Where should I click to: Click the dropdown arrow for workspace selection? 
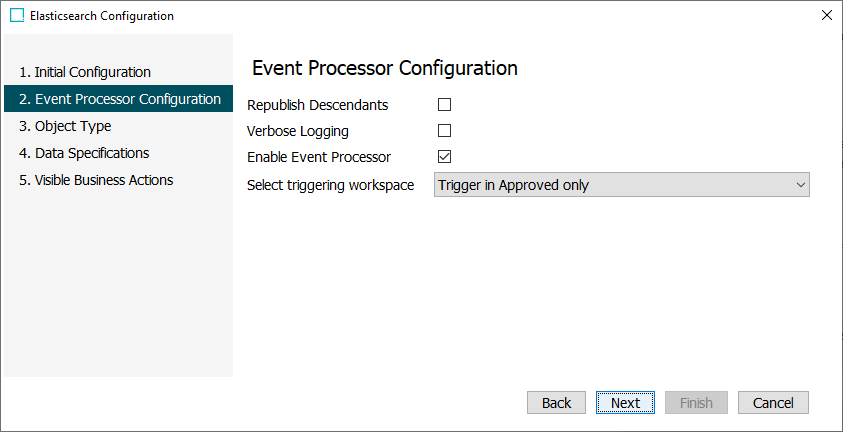tap(800, 185)
